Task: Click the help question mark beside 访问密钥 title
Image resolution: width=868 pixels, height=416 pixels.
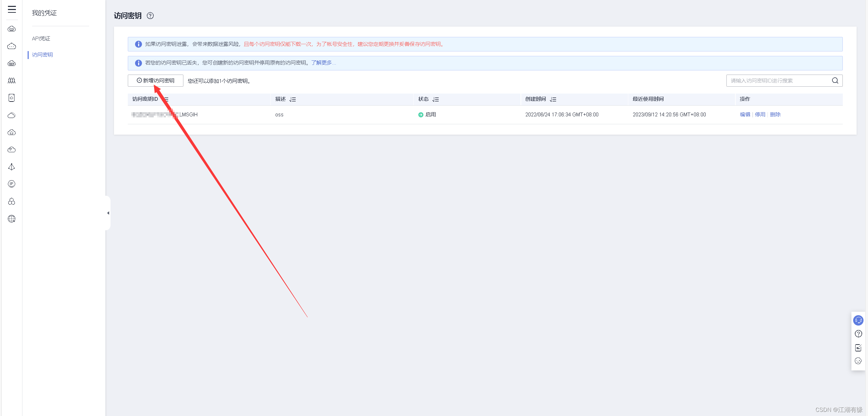Action: 150,16
